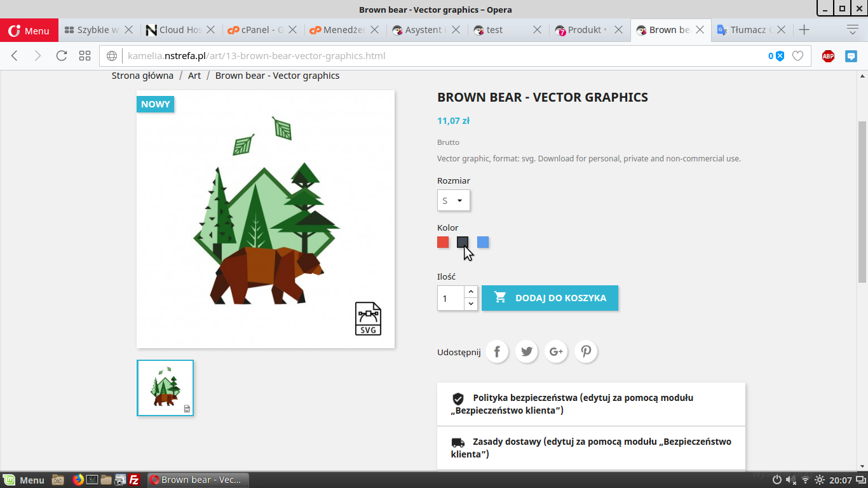Screen dimensions: 868x488
Task: Go forward to the next page
Action: click(x=37, y=56)
